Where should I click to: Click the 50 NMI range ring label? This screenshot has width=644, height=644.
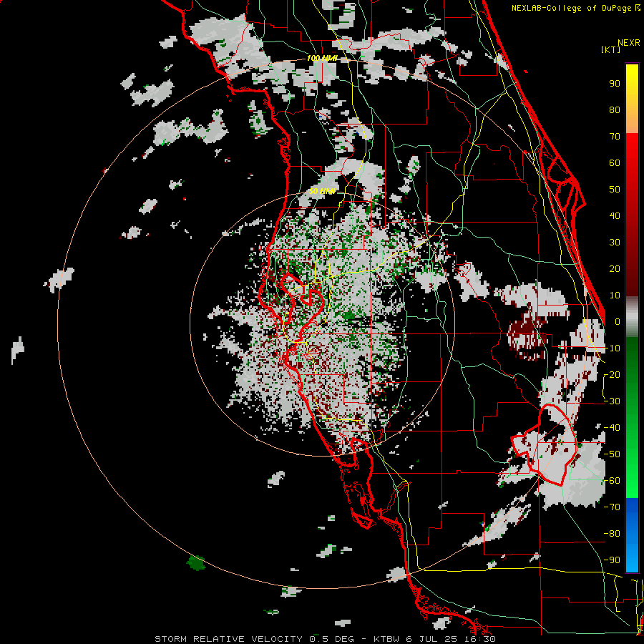[x=323, y=191]
